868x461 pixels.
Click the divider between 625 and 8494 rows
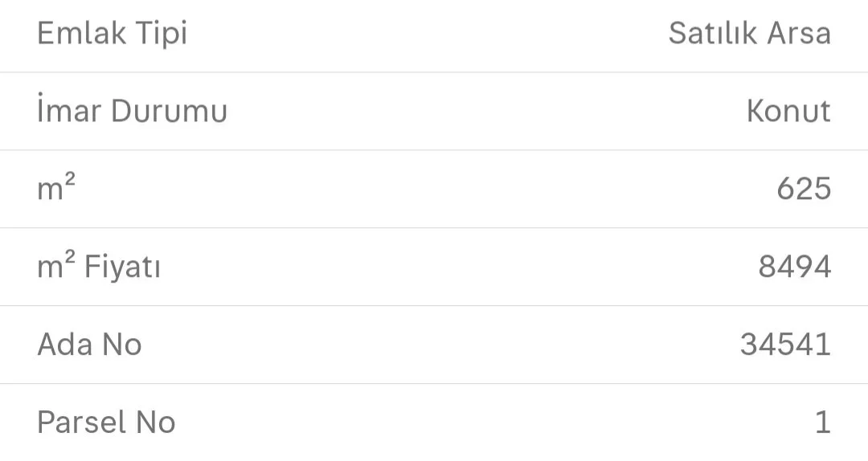pos(434,227)
